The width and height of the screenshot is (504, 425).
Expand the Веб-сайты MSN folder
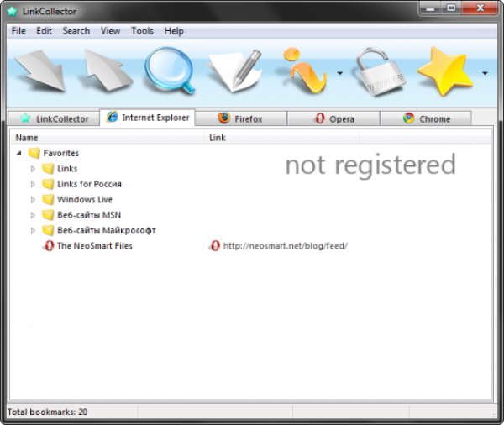(33, 215)
